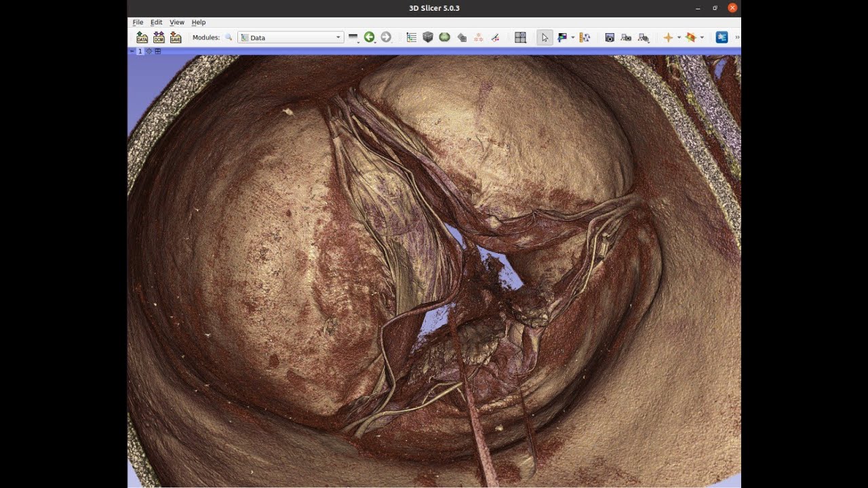Viewport: 868px width, 488px height.
Task: Click the module search magnifier icon
Action: (229, 37)
